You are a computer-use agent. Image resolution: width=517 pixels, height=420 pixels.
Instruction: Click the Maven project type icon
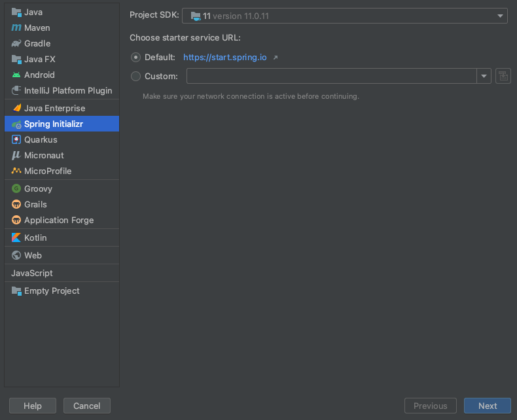16,28
